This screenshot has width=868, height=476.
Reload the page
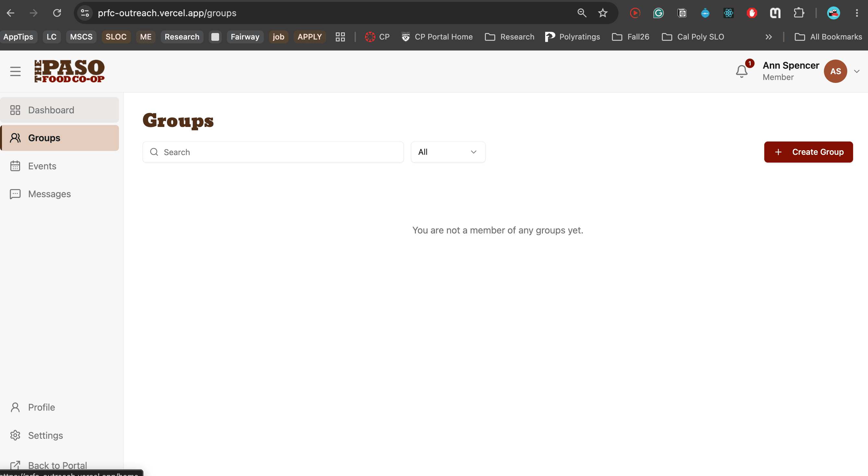(57, 13)
